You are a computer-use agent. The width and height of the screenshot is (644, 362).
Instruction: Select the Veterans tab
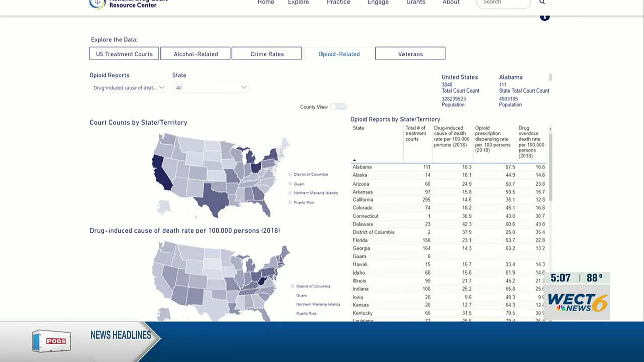411,54
